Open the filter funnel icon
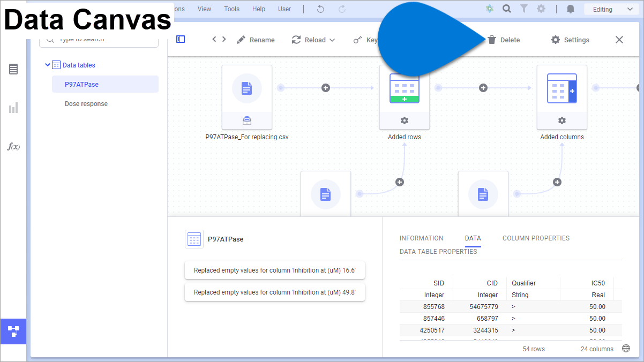This screenshot has width=644, height=362. 524,9
